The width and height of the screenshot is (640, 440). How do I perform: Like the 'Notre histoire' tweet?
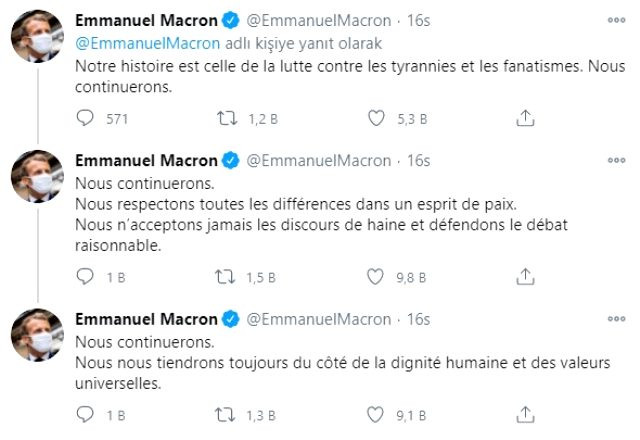point(376,118)
